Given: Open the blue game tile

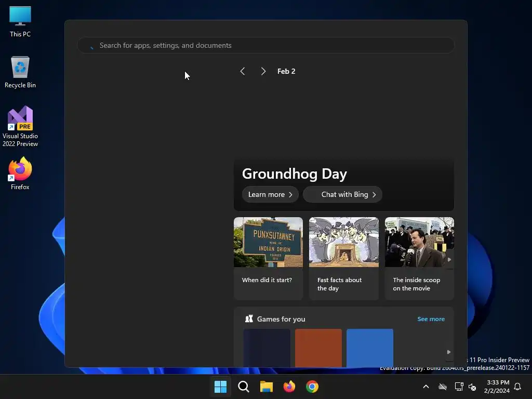Looking at the screenshot, I should click(x=370, y=348).
